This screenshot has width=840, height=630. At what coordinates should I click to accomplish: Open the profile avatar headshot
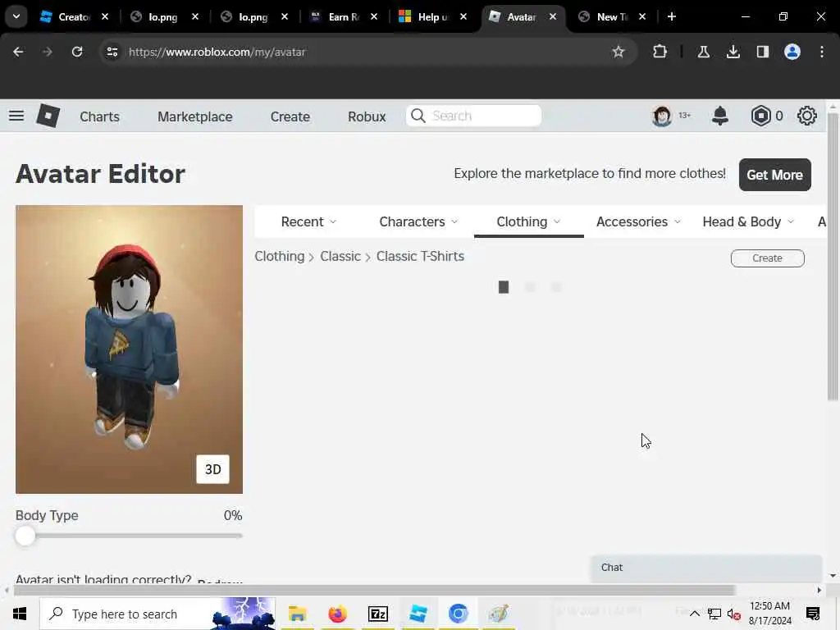(x=662, y=116)
